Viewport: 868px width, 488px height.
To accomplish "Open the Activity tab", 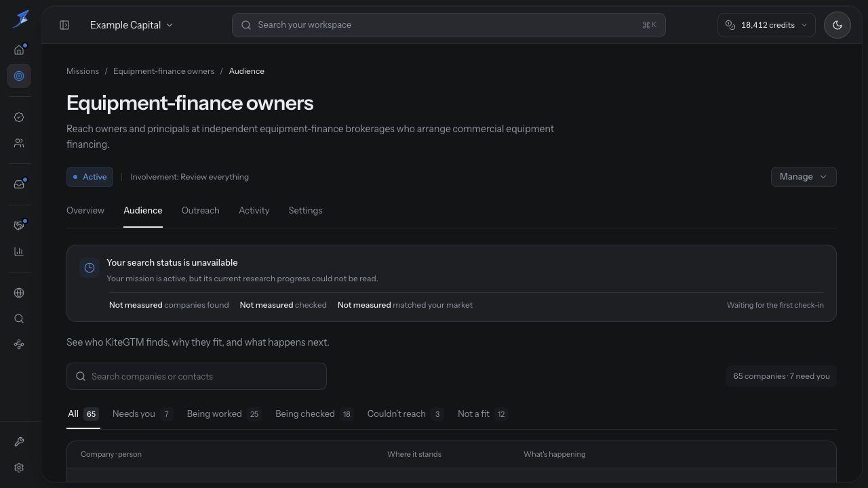I will point(254,211).
